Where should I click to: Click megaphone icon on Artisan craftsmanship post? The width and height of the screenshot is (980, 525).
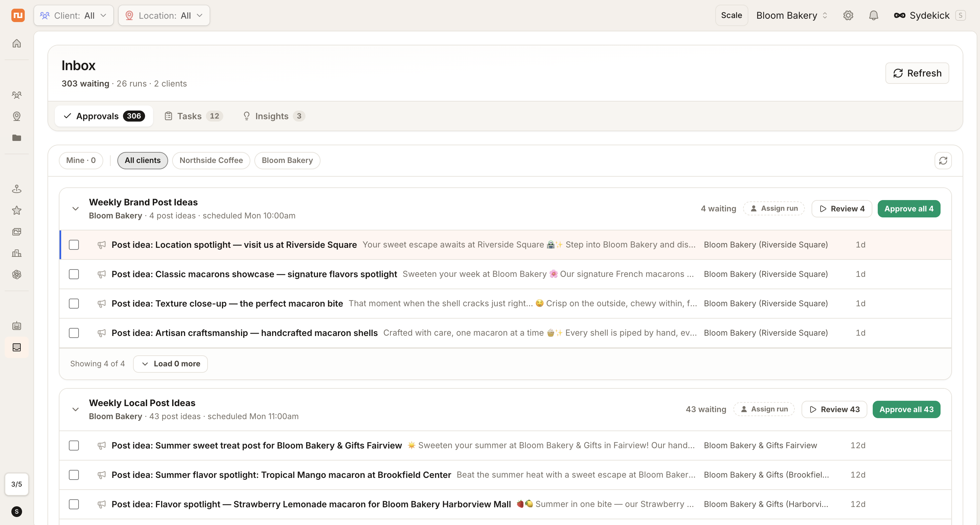101,333
